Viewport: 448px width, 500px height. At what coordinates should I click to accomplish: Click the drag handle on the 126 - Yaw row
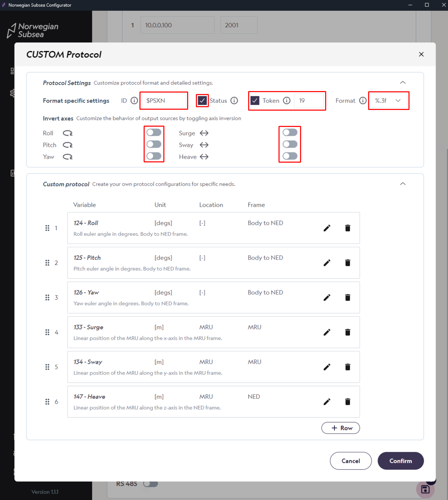point(47,298)
